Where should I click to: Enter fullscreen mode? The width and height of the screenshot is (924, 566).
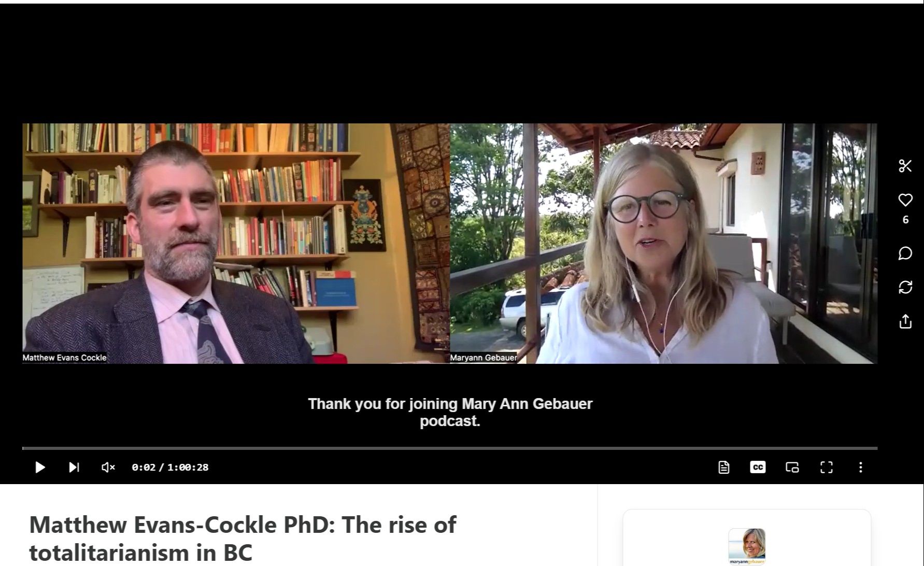(x=827, y=467)
